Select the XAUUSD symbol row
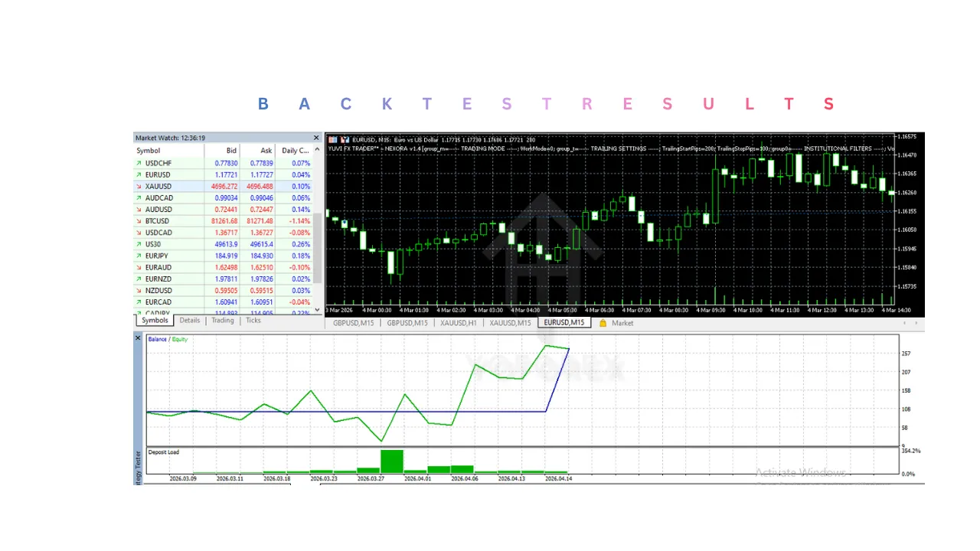The width and height of the screenshot is (980, 551). 223,186
